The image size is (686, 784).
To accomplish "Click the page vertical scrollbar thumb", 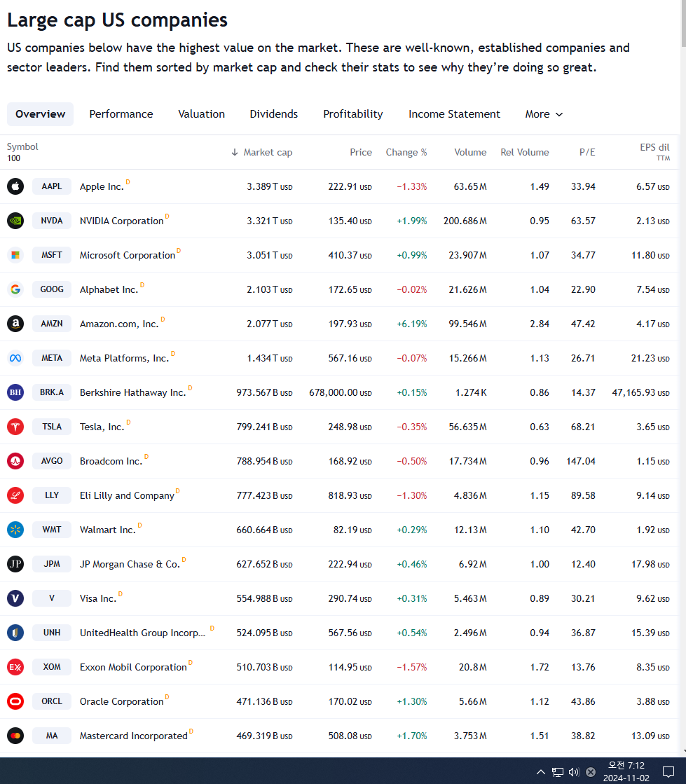I will [682, 24].
